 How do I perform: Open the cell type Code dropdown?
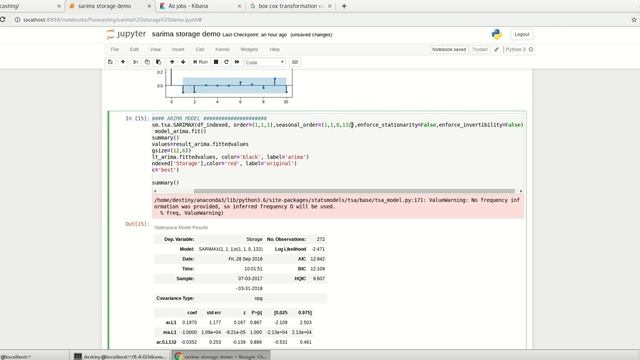coord(264,62)
